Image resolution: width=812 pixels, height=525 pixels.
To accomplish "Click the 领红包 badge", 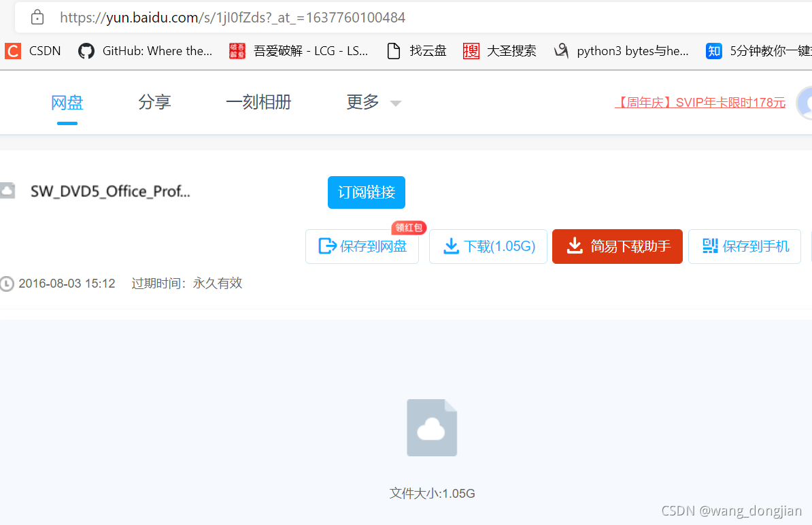I will [x=409, y=227].
